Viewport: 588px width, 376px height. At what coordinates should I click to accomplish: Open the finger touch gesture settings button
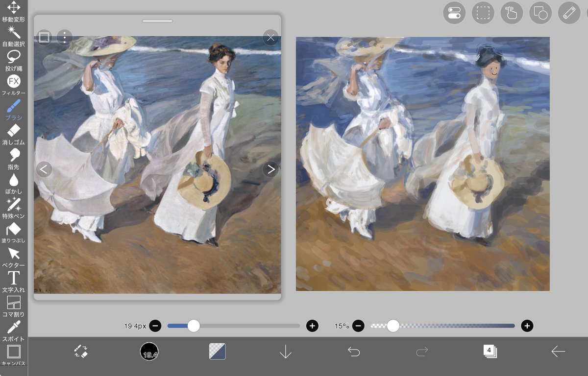[512, 13]
